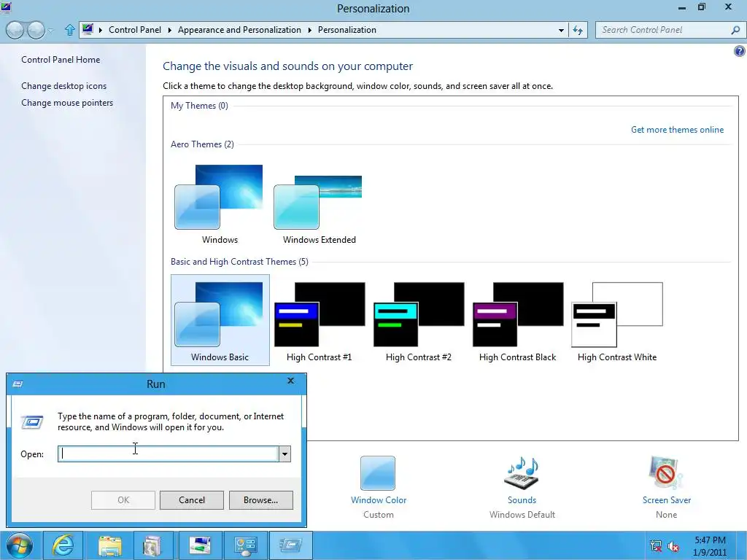Image resolution: width=747 pixels, height=560 pixels.
Task: Open the clock showing 5:47 PM
Action: (x=710, y=546)
